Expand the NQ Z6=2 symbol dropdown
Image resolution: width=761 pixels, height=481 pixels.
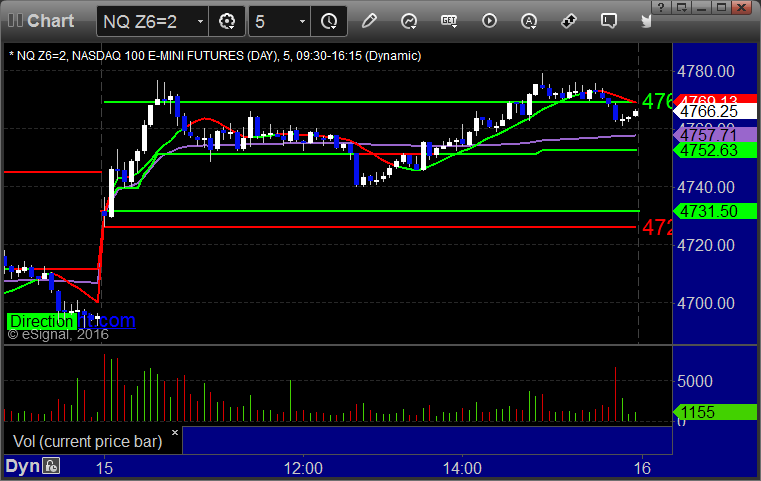200,21
